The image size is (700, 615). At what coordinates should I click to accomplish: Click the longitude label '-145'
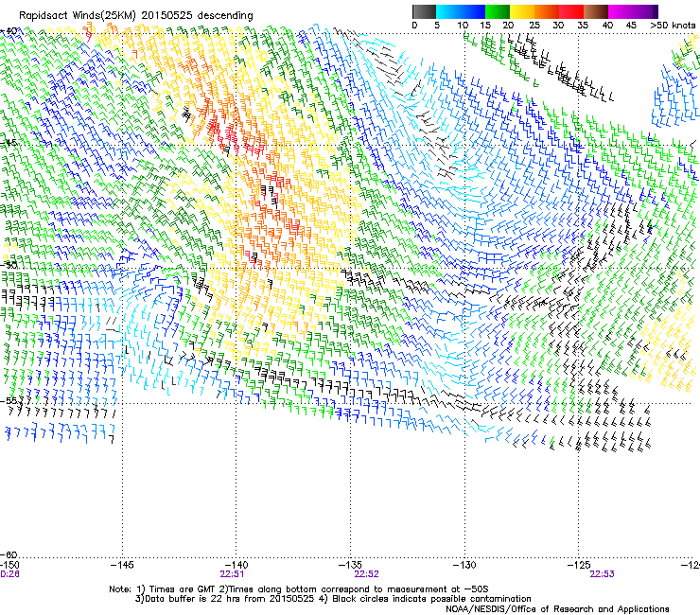122,565
